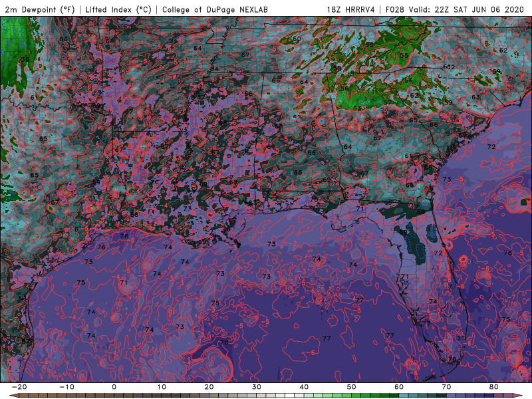532x399 pixels.
Task: Click the "53" dewpoint value on map
Action: pyautogui.click(x=357, y=108)
